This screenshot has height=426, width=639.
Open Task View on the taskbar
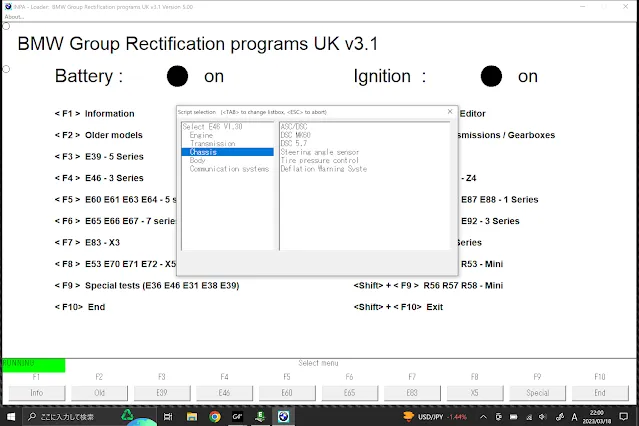coord(168,417)
